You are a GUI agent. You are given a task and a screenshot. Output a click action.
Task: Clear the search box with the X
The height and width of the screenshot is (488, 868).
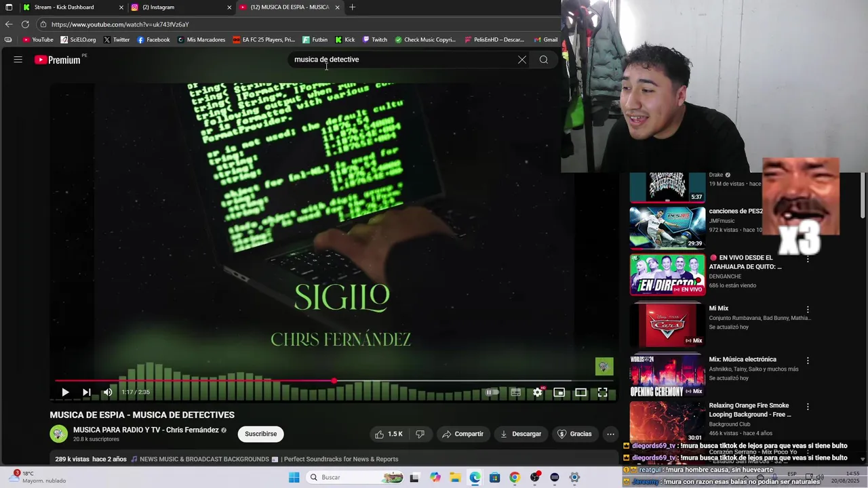522,60
